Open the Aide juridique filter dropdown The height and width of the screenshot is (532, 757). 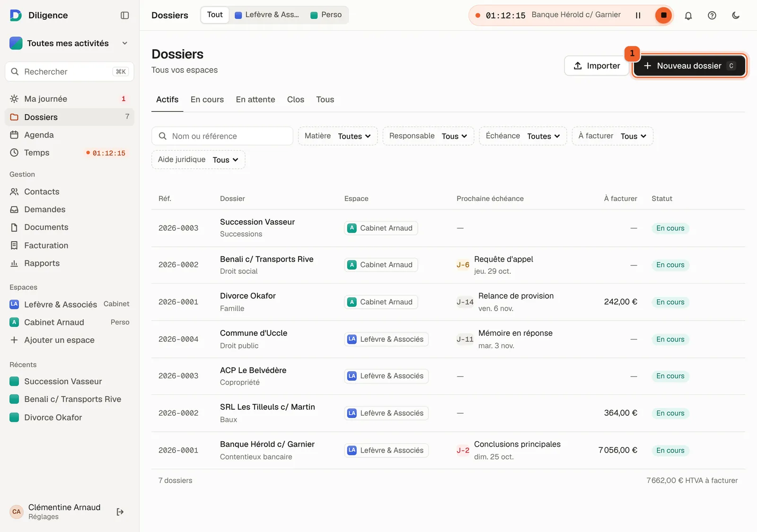[x=198, y=159]
